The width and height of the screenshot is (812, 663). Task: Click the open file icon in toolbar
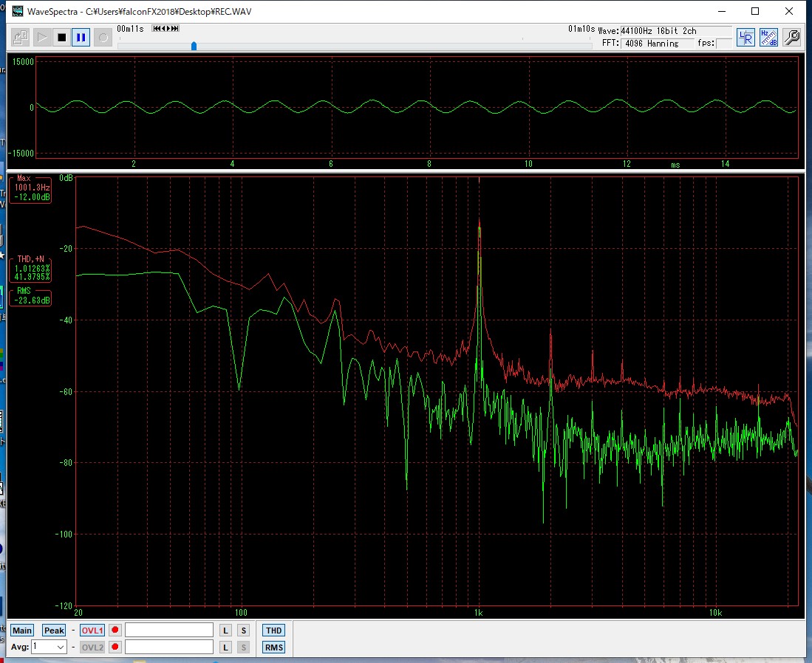21,37
